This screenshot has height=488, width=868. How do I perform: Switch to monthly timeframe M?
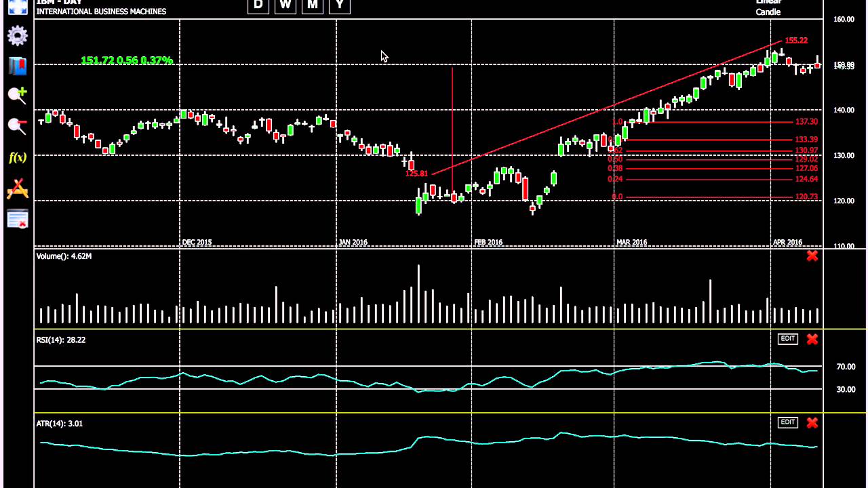coord(313,5)
